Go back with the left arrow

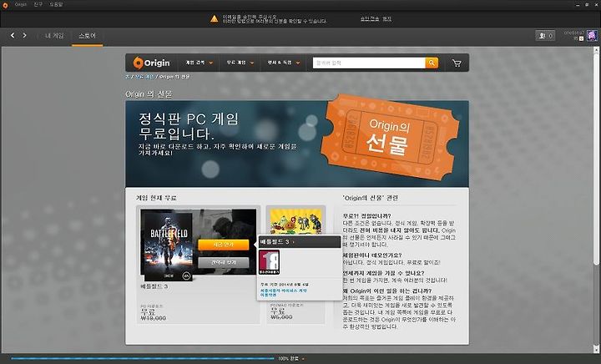coord(13,35)
